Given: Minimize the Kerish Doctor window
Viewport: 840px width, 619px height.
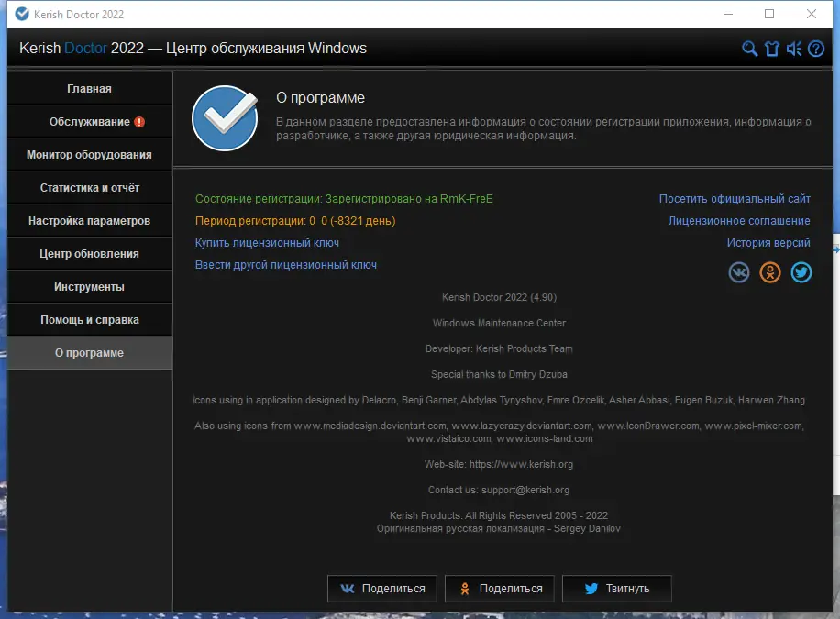Looking at the screenshot, I should 727,14.
